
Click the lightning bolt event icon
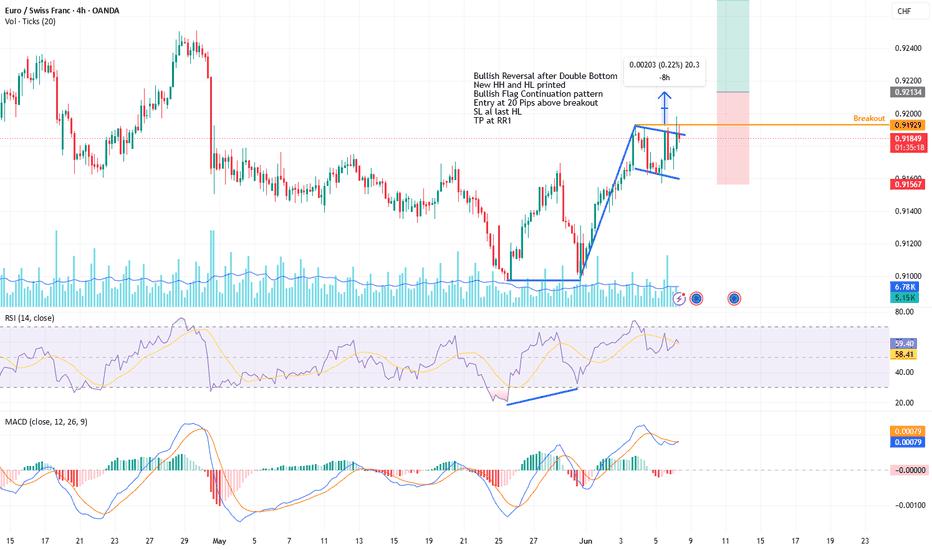pyautogui.click(x=679, y=298)
